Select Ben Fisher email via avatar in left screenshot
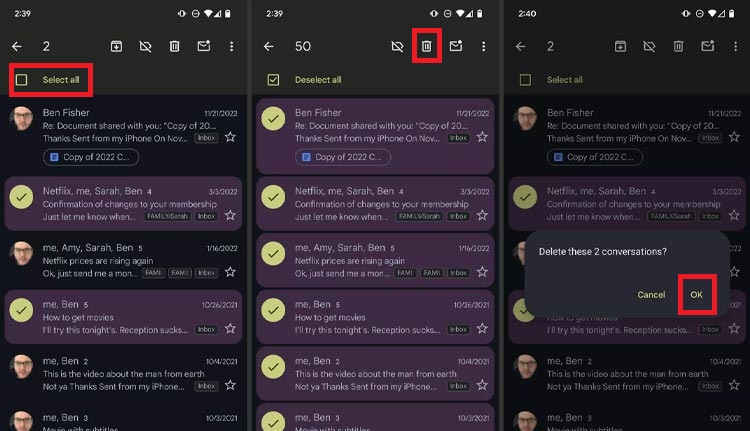 [x=22, y=119]
